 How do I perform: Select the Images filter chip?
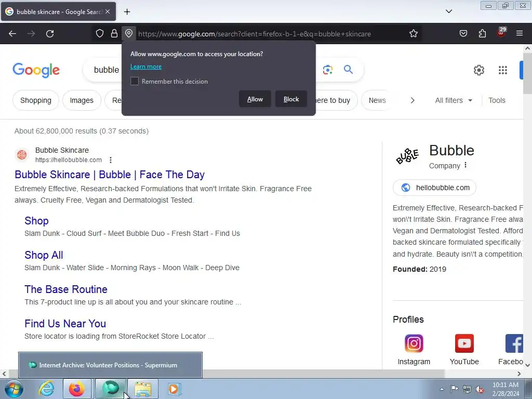[82, 100]
